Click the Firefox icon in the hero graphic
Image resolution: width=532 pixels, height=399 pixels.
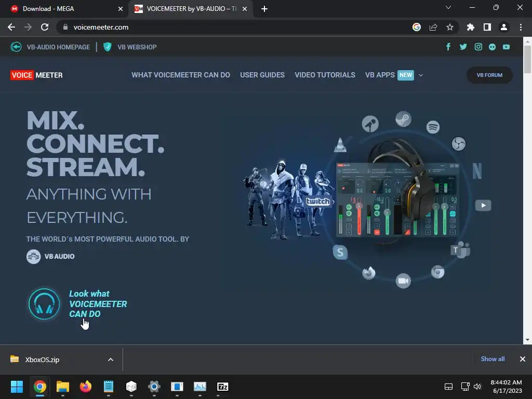pos(369,273)
